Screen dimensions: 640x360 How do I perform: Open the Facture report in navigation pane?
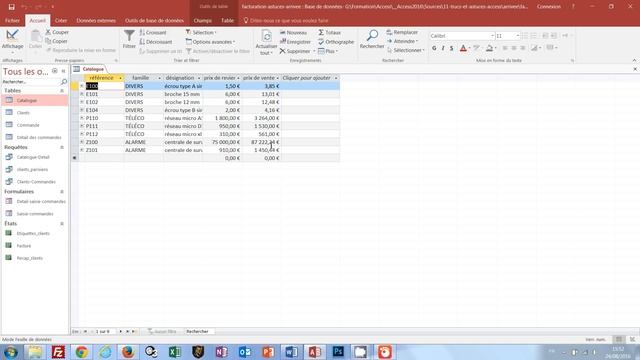tap(24, 246)
